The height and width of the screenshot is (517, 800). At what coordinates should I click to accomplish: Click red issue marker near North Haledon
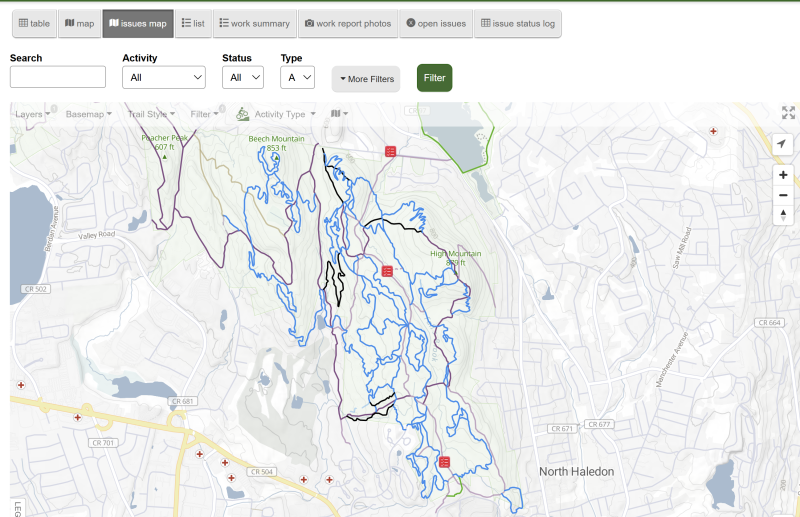[444, 462]
